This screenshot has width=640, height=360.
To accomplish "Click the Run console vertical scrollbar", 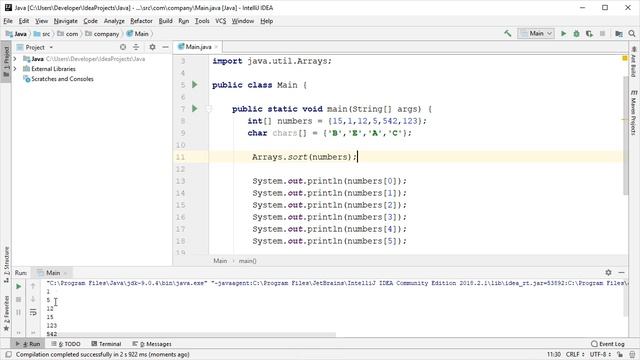I will [625, 298].
